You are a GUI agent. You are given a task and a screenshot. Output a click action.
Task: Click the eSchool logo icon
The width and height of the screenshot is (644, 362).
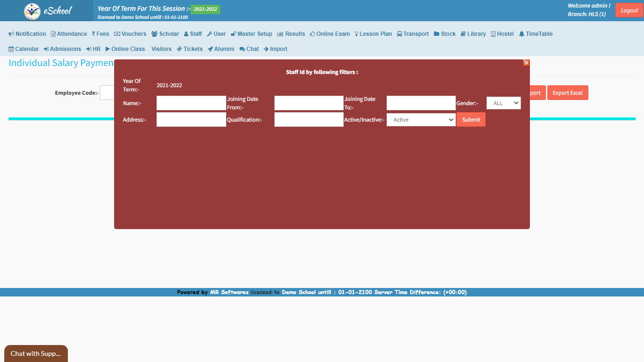(x=33, y=11)
